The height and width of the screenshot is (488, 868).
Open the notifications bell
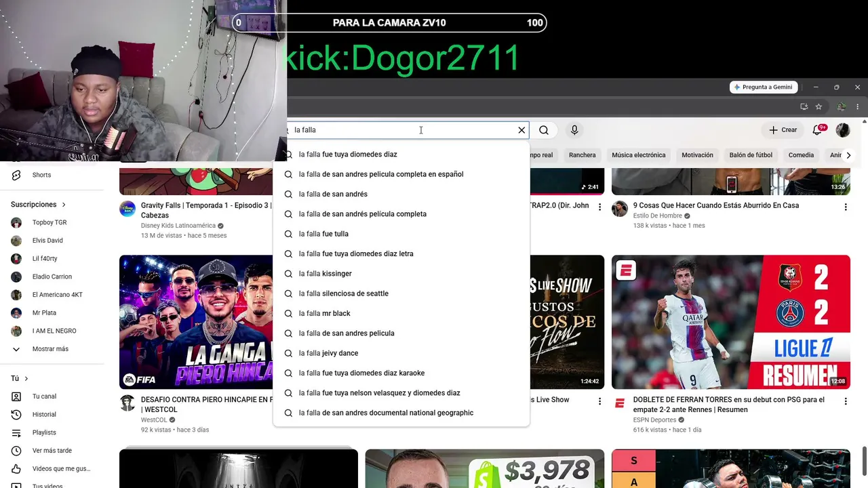point(817,130)
